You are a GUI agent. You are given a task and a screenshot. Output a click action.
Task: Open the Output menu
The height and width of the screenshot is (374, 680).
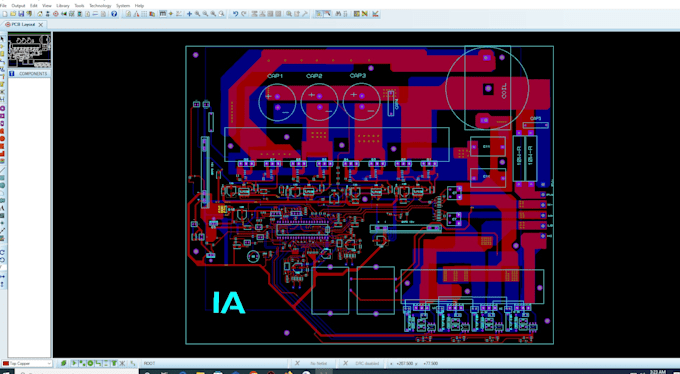point(18,6)
